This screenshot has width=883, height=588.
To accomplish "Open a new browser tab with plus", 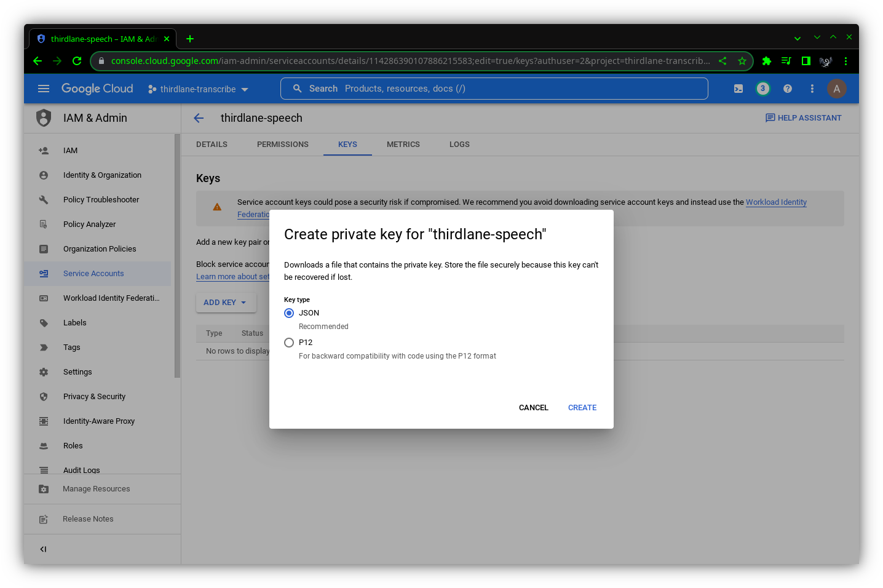I will tap(190, 39).
